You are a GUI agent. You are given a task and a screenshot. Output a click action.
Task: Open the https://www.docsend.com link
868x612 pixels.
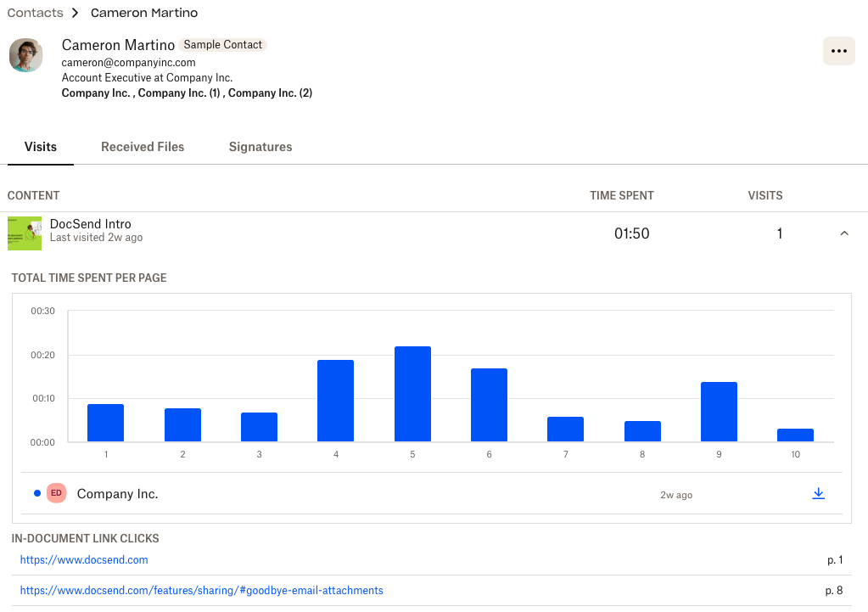pos(84,560)
